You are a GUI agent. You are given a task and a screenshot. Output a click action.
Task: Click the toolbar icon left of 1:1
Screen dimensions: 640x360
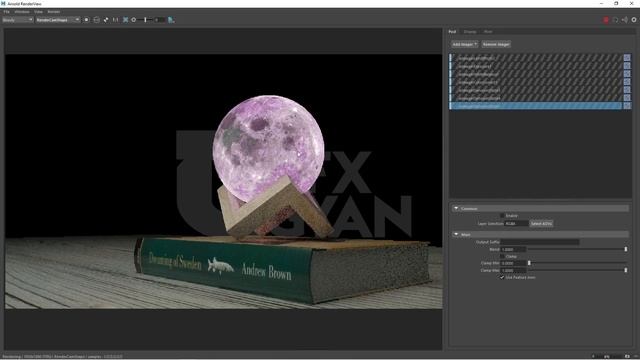coord(106,20)
